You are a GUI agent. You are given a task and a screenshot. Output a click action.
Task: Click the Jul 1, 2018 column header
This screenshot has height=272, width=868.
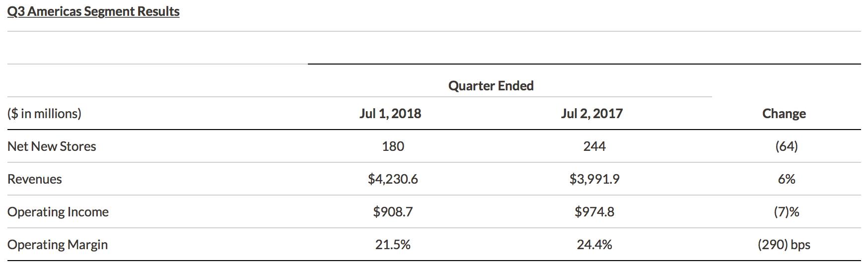[x=390, y=114]
